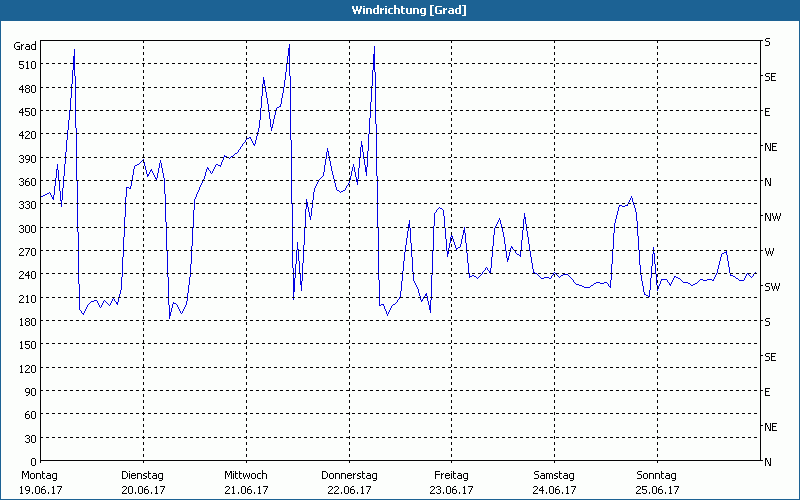Select the 330 y-axis value
The width and height of the screenshot is (800, 500).
click(28, 205)
